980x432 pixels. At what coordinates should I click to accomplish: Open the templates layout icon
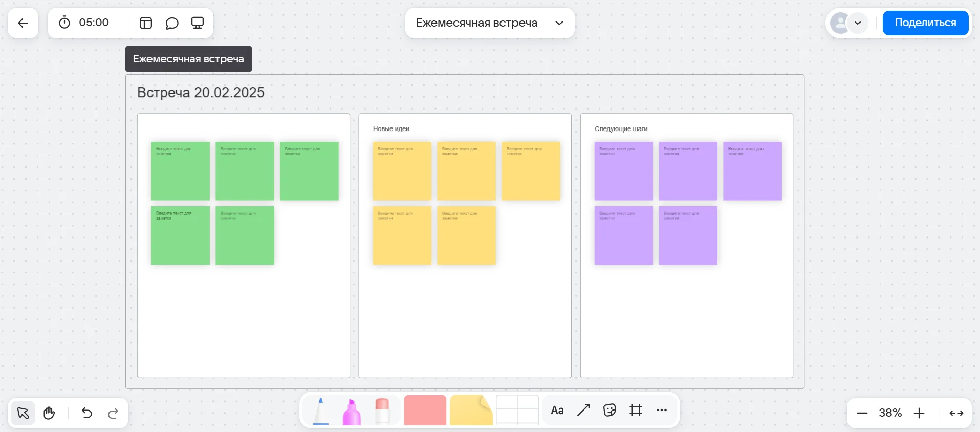pos(146,23)
